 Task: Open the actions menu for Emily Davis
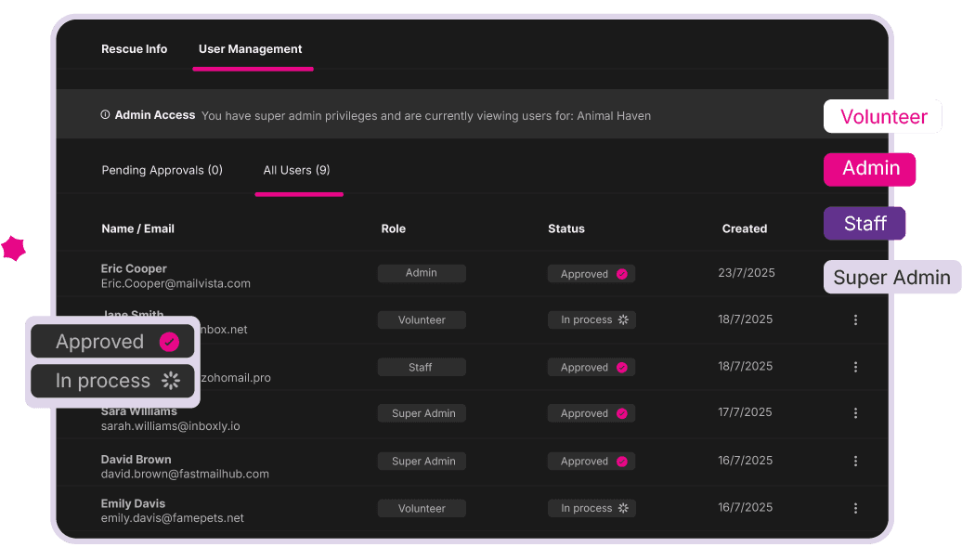pyautogui.click(x=855, y=508)
